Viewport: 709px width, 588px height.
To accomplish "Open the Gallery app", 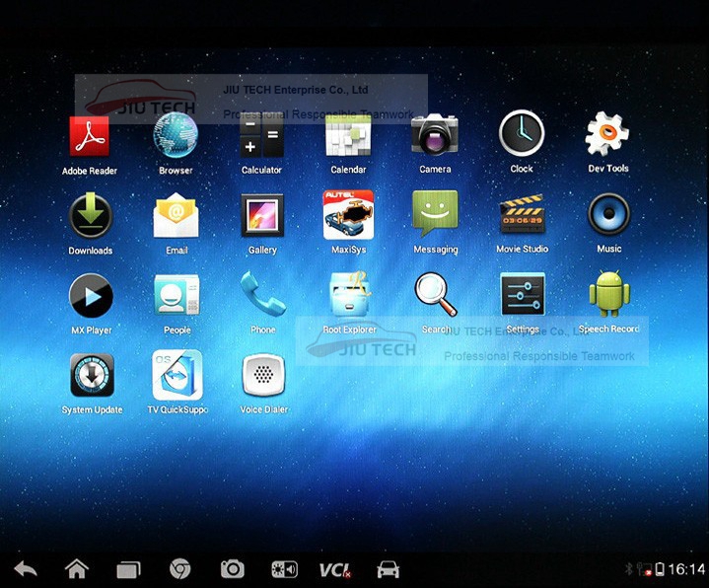I will point(262,215).
